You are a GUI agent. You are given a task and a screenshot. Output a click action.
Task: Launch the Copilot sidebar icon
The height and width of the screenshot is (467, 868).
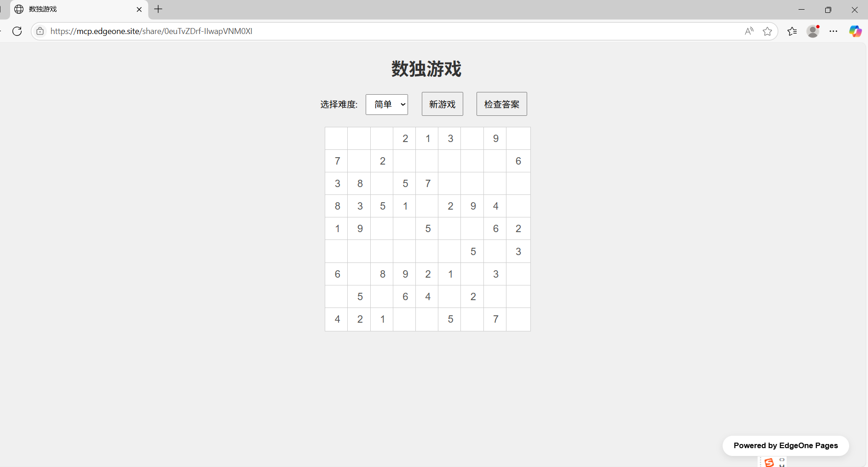[856, 31]
